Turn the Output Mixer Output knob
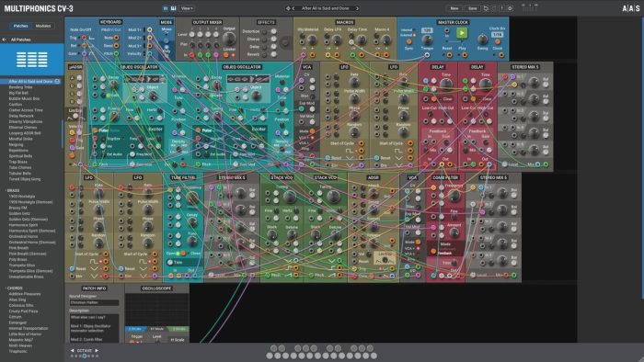This screenshot has height=362, width=644. [x=229, y=39]
